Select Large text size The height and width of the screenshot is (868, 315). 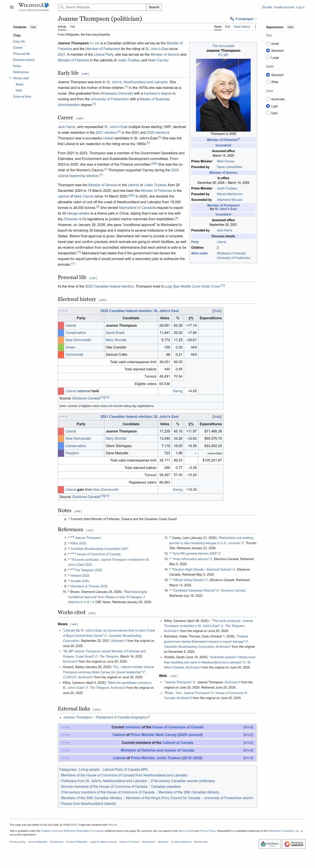pos(268,58)
